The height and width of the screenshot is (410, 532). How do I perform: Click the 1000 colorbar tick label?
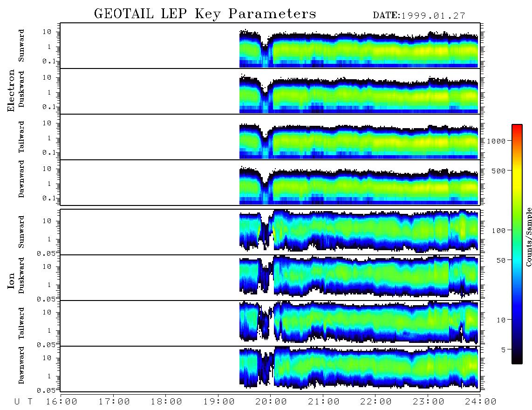tap(496, 141)
